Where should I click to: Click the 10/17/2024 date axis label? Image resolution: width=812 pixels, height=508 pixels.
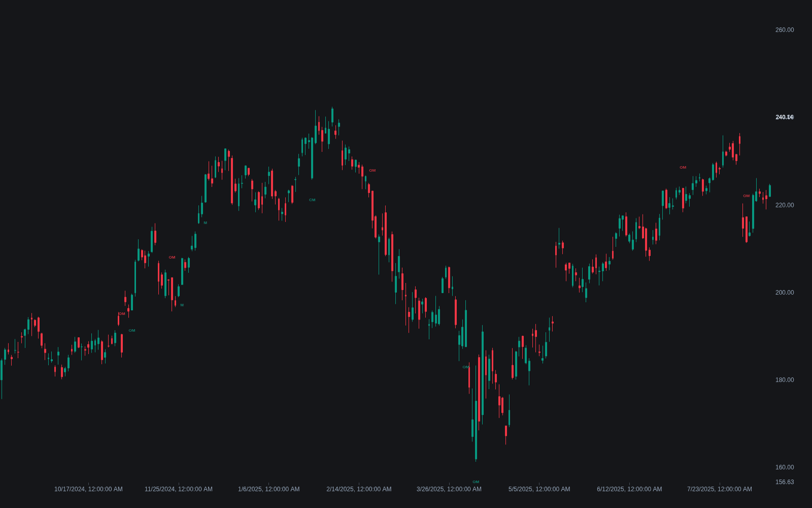coord(88,489)
